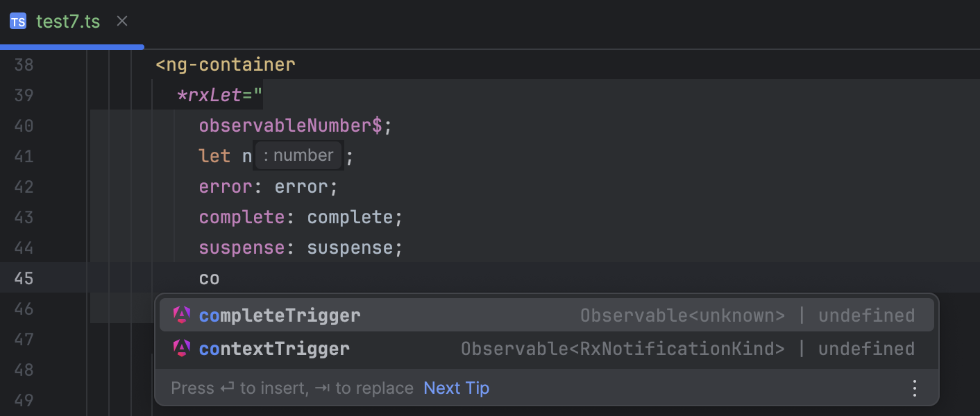Click the let keyword on line 41
Image resolution: width=980 pixels, height=416 pixels.
point(214,155)
